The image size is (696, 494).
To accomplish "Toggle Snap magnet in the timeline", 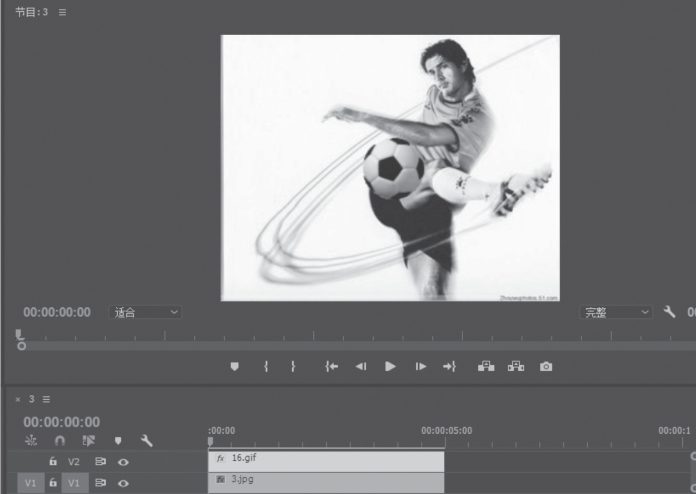I will [59, 441].
